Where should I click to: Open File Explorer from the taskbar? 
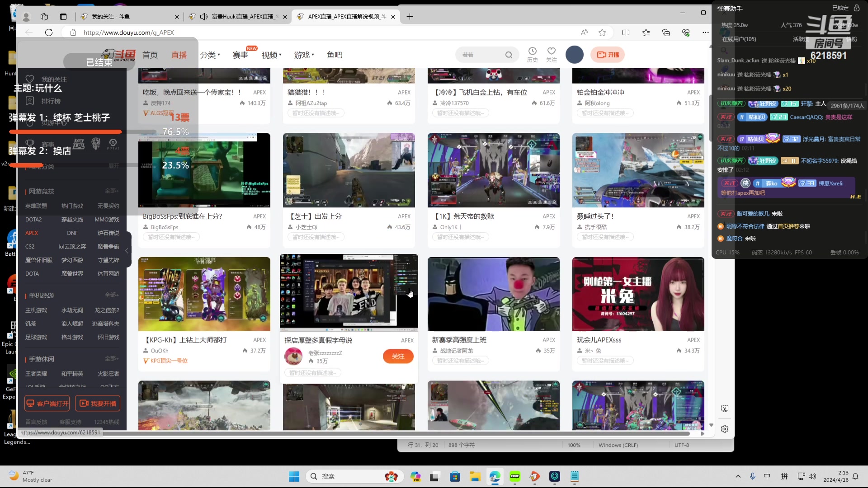click(x=475, y=476)
